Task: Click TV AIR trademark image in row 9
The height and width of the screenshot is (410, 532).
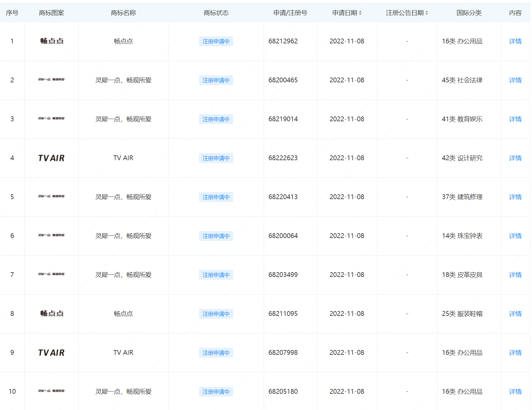Action: pos(51,353)
